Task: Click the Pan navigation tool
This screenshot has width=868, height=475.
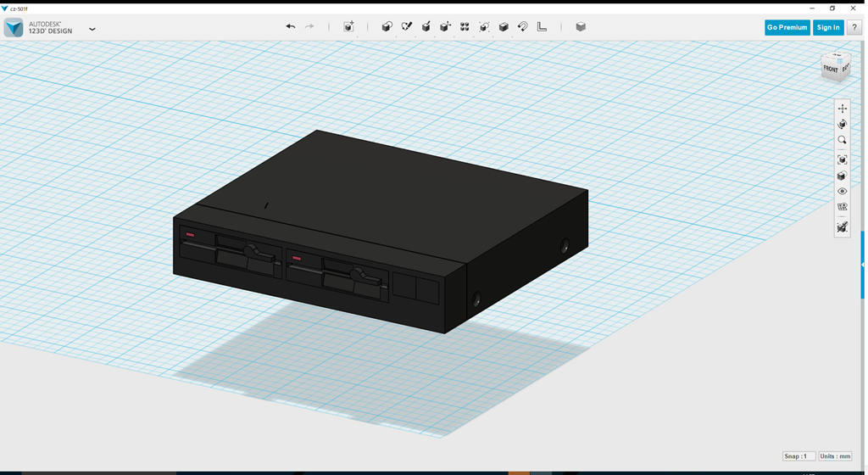Action: 842,109
